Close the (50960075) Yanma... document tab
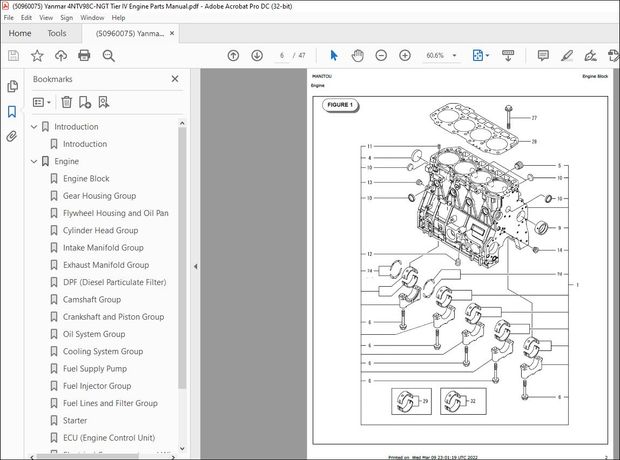 point(172,33)
